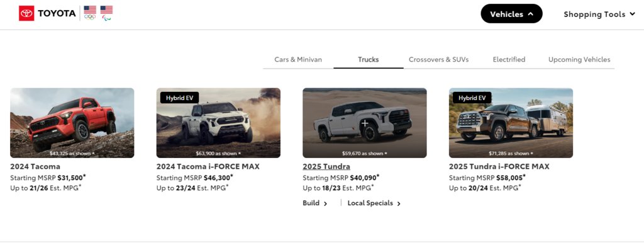
Task: Open the 2025 Tundra title link
Action: point(326,167)
